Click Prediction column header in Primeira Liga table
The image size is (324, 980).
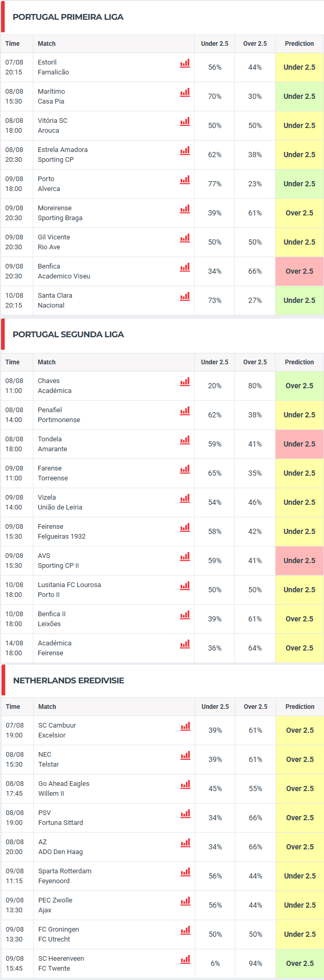(x=300, y=44)
